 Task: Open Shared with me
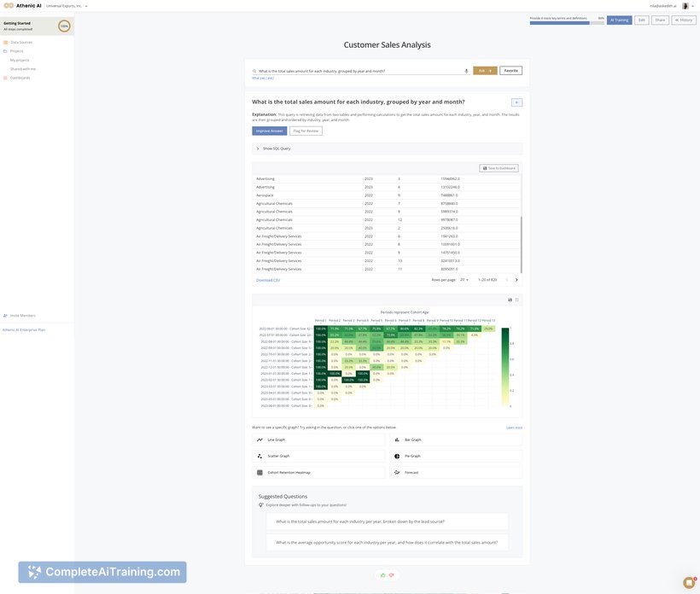(x=23, y=69)
